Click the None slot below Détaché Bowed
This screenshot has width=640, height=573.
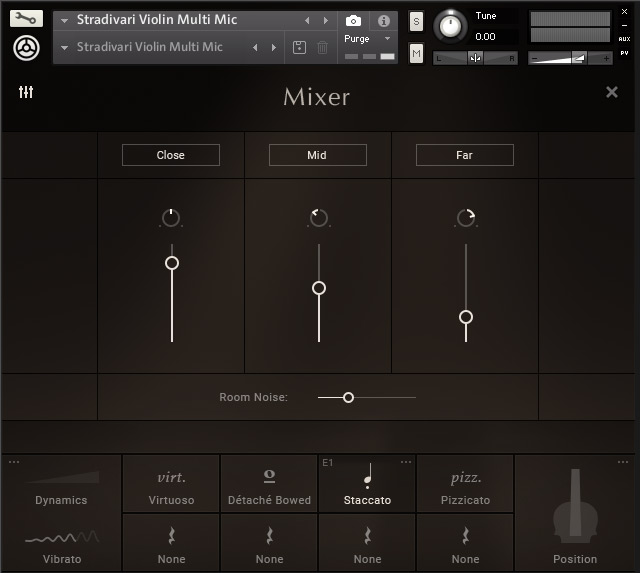click(269, 543)
